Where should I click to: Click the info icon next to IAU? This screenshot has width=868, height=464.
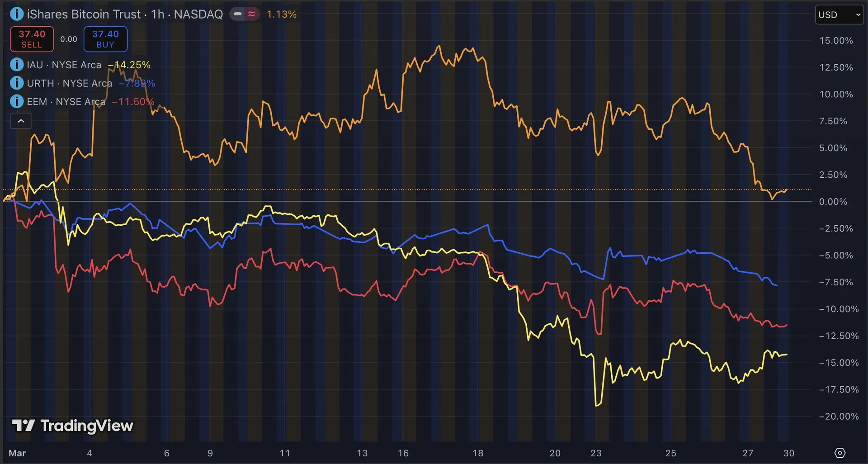click(16, 65)
